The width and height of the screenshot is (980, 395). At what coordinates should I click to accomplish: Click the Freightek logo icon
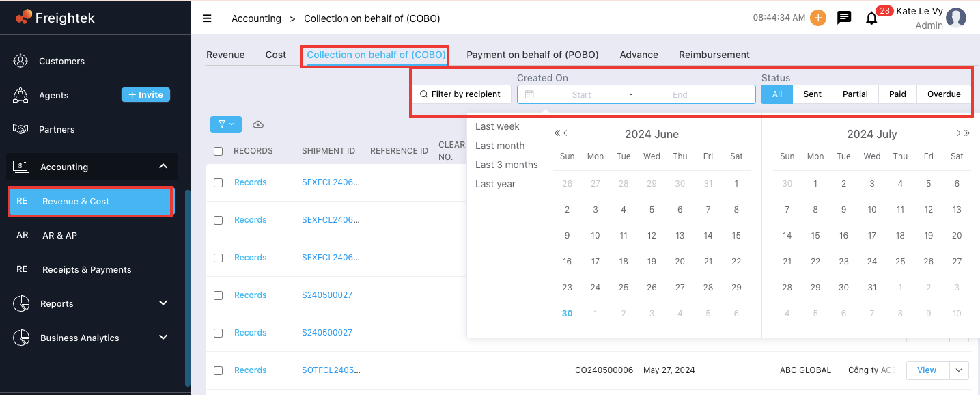(24, 17)
